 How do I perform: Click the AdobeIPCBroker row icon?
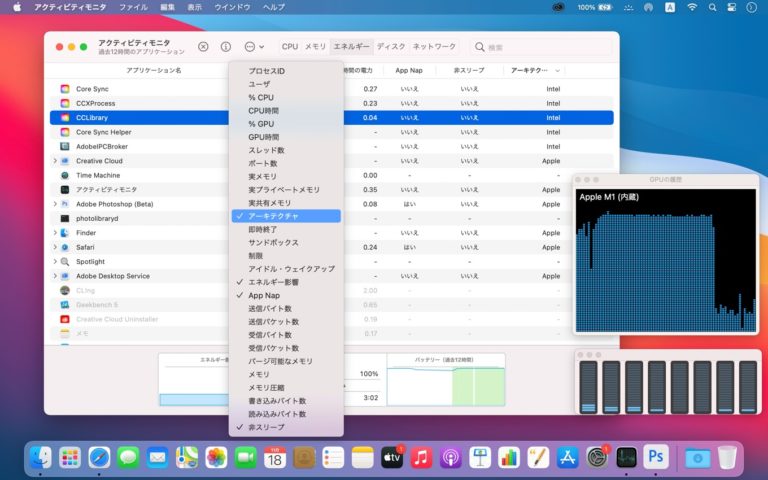[x=65, y=146]
